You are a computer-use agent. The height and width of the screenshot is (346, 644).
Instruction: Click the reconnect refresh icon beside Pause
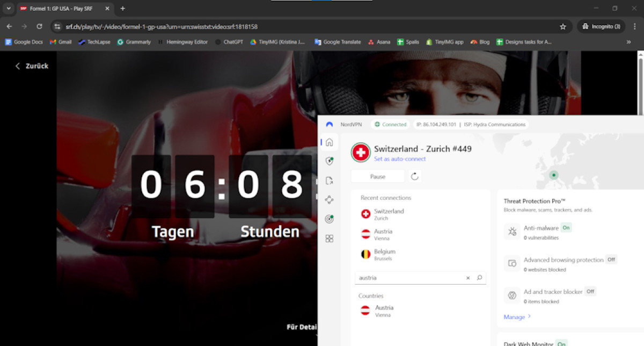click(414, 176)
